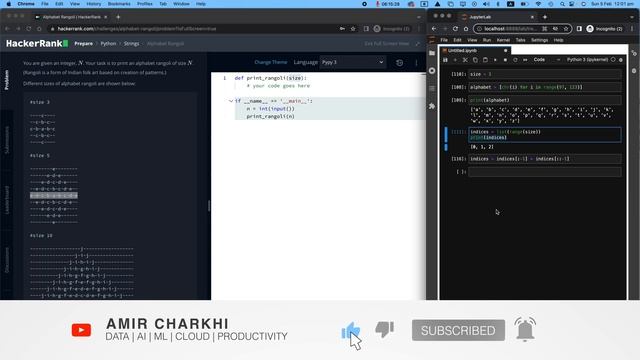Image resolution: width=640 pixels, height=360 pixels.
Task: Open the JupyterLab File menu
Action: pyautogui.click(x=444, y=40)
